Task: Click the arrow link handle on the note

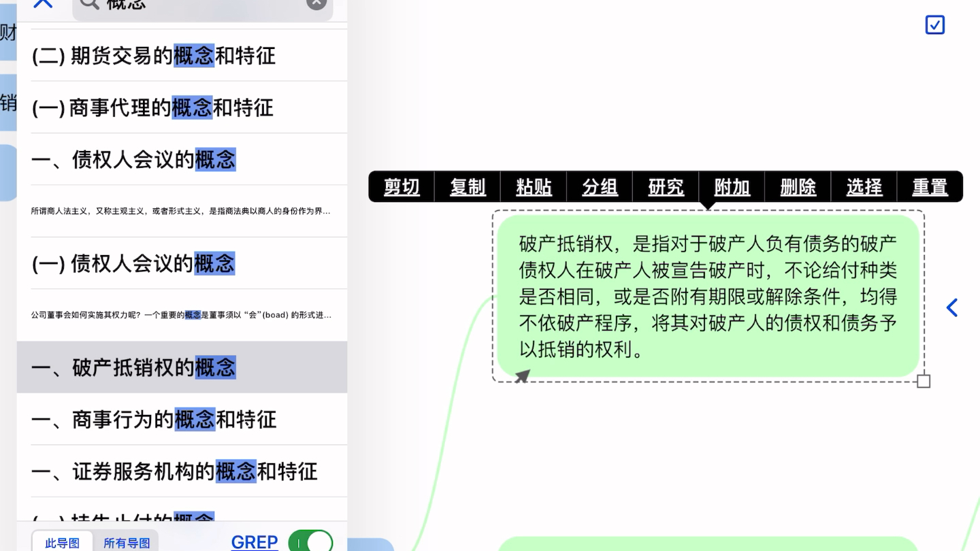Action: pyautogui.click(x=522, y=376)
